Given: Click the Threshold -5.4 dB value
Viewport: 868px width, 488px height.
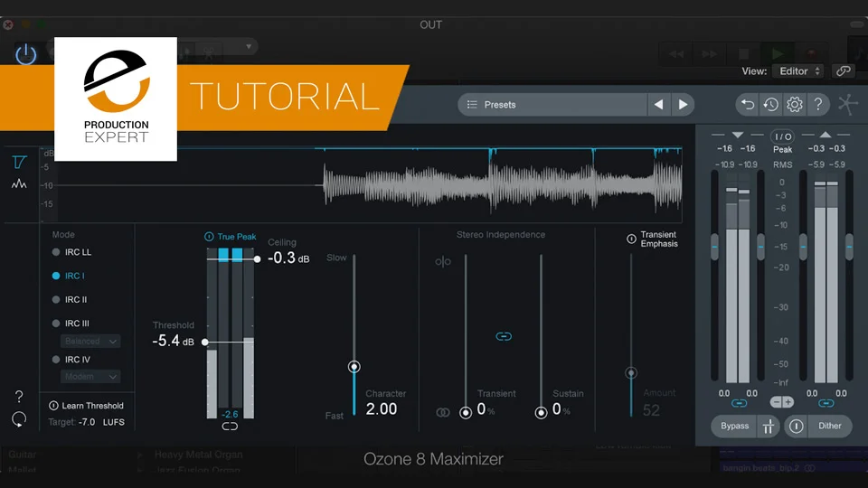Looking at the screenshot, I should tap(174, 341).
